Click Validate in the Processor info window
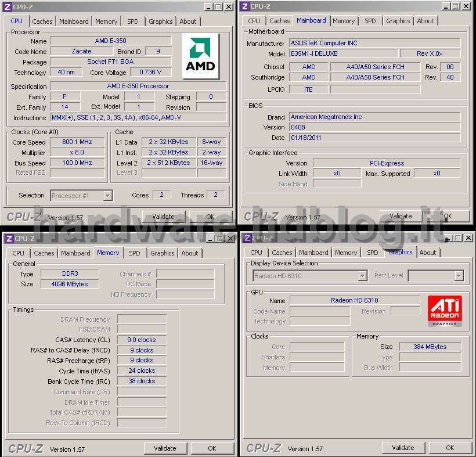 [x=164, y=217]
